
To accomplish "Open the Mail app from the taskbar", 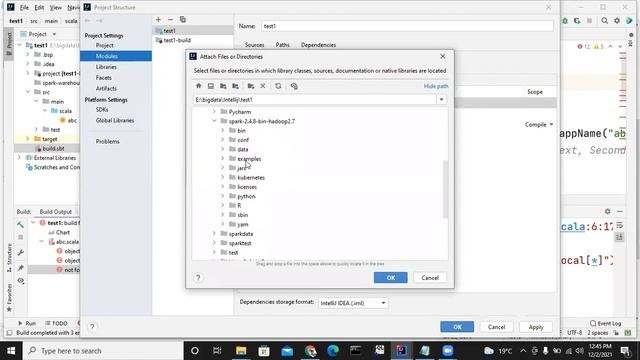I will (x=287, y=351).
